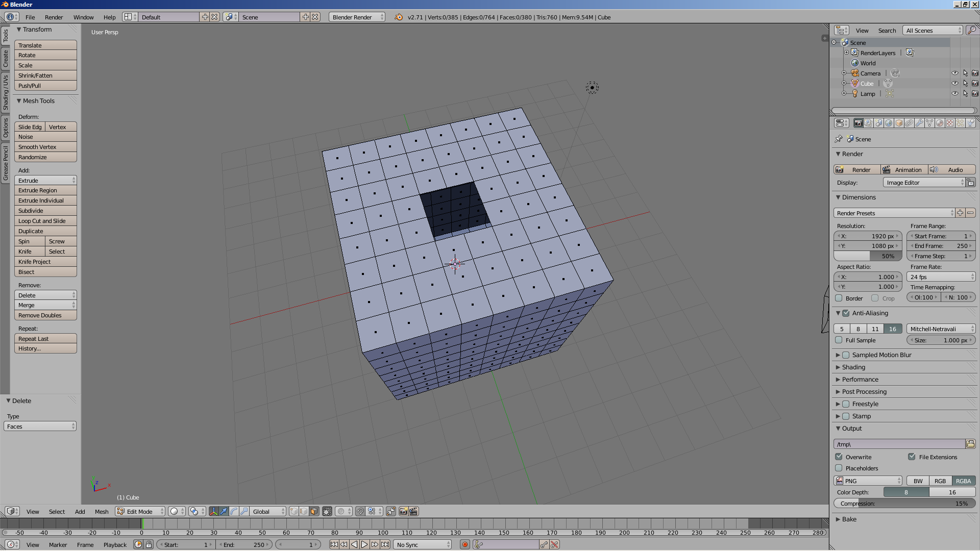Click the Remove Doubles button
This screenshot has width=980, height=551.
coord(45,315)
